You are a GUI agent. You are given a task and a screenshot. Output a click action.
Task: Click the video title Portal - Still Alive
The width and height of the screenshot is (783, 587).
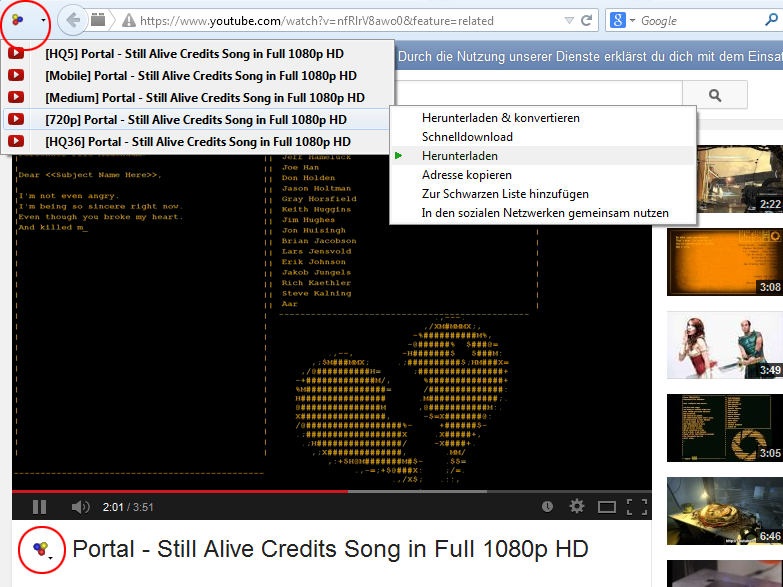pyautogui.click(x=330, y=549)
